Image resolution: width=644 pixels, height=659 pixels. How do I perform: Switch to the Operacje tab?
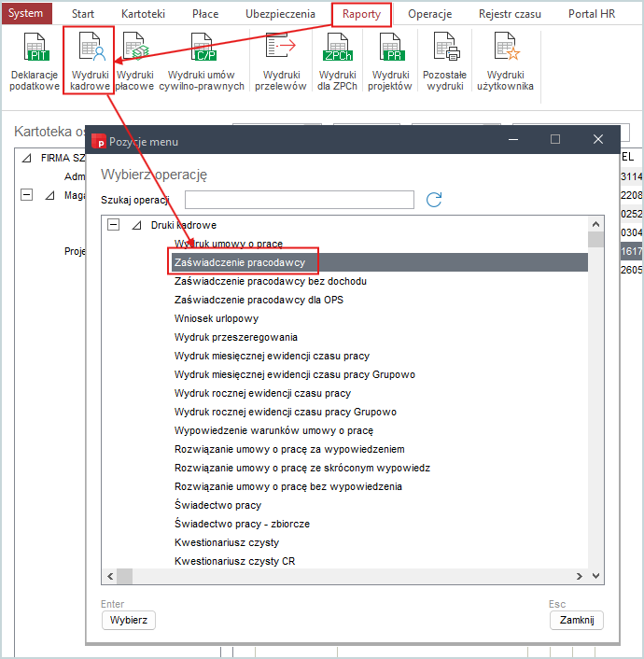[429, 14]
